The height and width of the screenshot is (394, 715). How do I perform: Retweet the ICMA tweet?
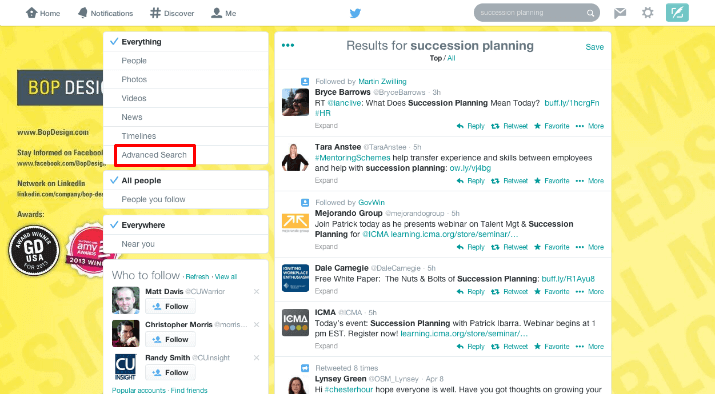tap(509, 347)
